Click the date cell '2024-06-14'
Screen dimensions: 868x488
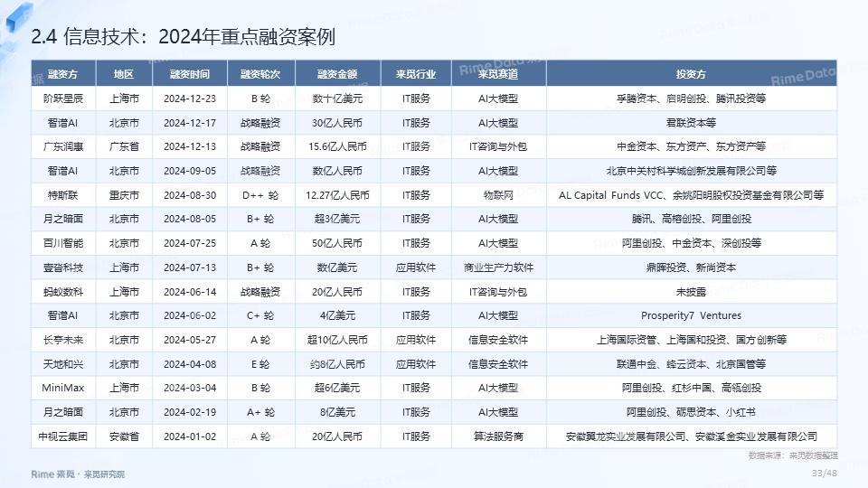[x=190, y=292]
